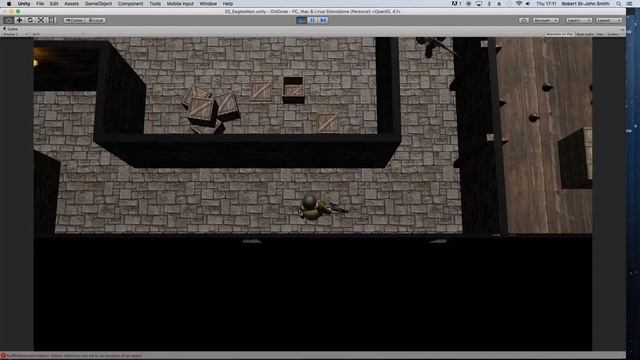Click the red error icon in status bar
Image resolution: width=640 pixels, height=360 pixels.
click(x=3, y=356)
